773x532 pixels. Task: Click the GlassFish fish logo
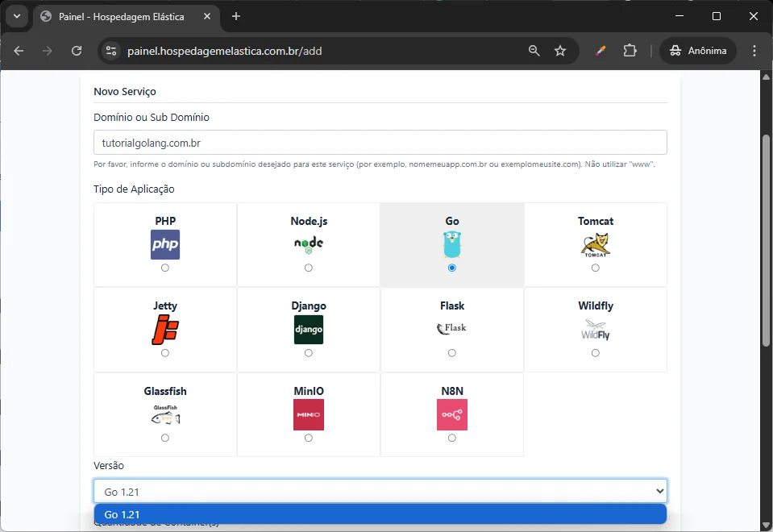click(165, 414)
